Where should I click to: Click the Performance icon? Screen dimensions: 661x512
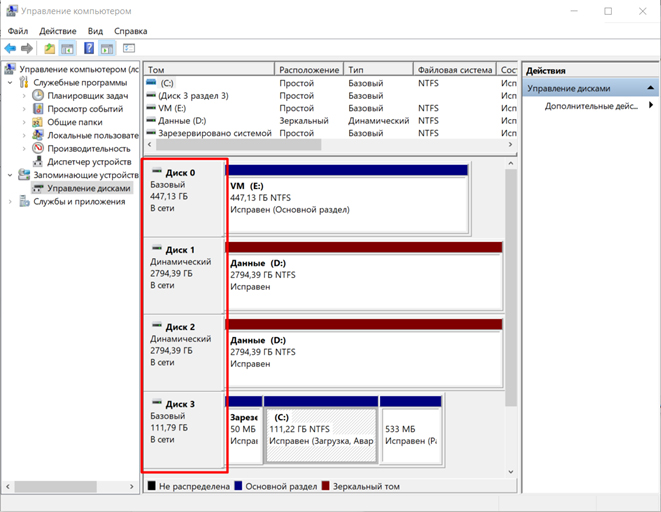38,148
